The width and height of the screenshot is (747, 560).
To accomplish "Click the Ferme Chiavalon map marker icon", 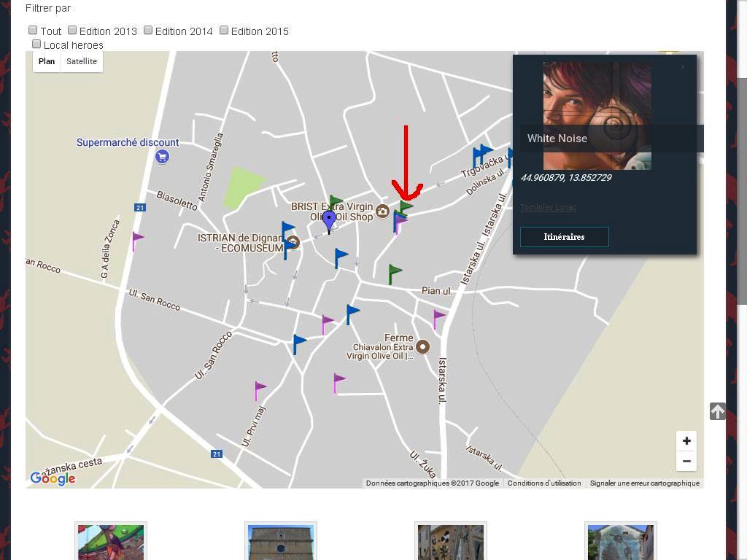I will (x=422, y=346).
